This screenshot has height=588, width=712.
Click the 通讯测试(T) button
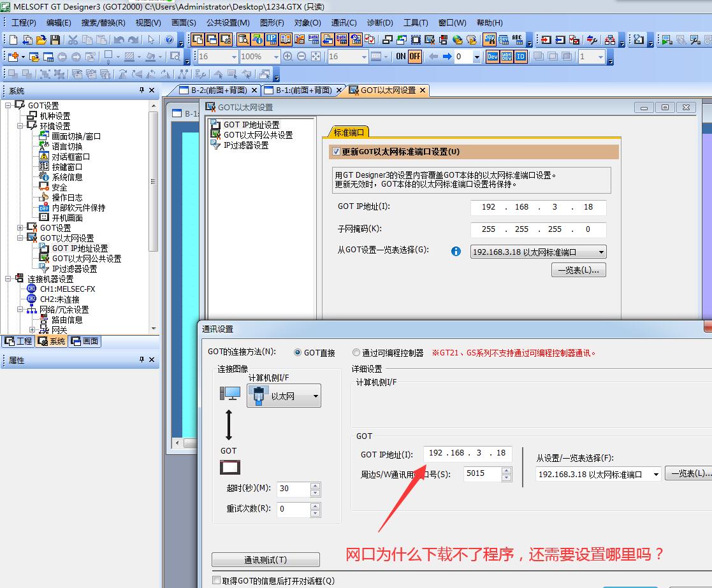(265, 560)
